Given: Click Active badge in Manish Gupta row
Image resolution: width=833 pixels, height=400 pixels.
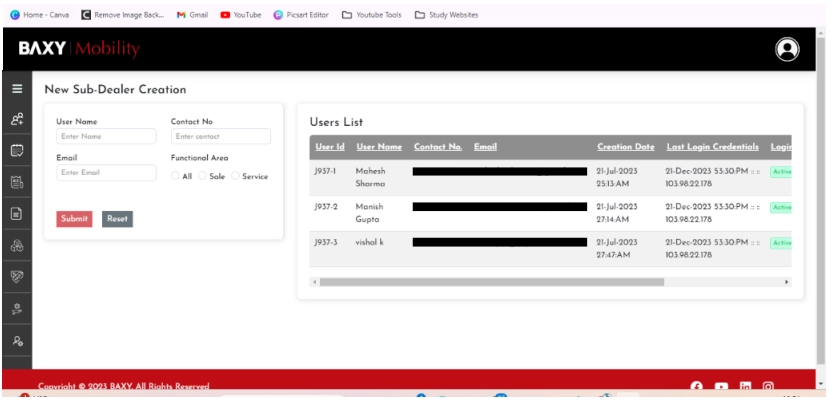Looking at the screenshot, I should 781,207.
